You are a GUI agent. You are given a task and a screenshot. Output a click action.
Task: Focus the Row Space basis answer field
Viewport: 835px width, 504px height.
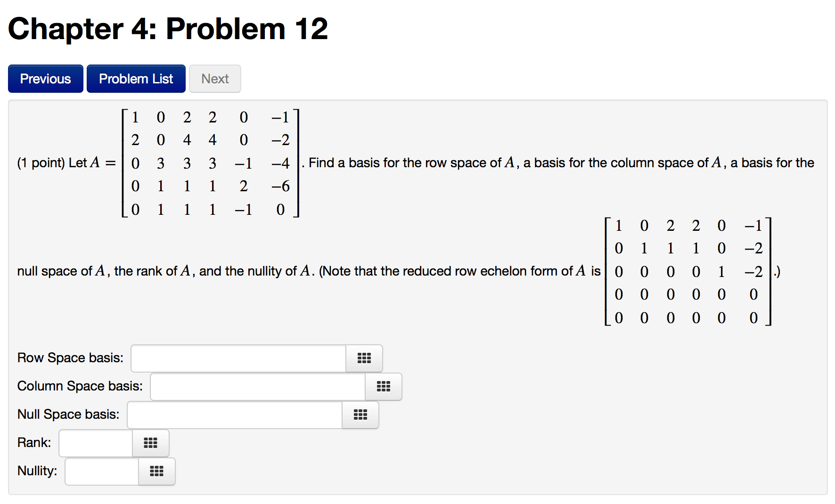pyautogui.click(x=238, y=358)
